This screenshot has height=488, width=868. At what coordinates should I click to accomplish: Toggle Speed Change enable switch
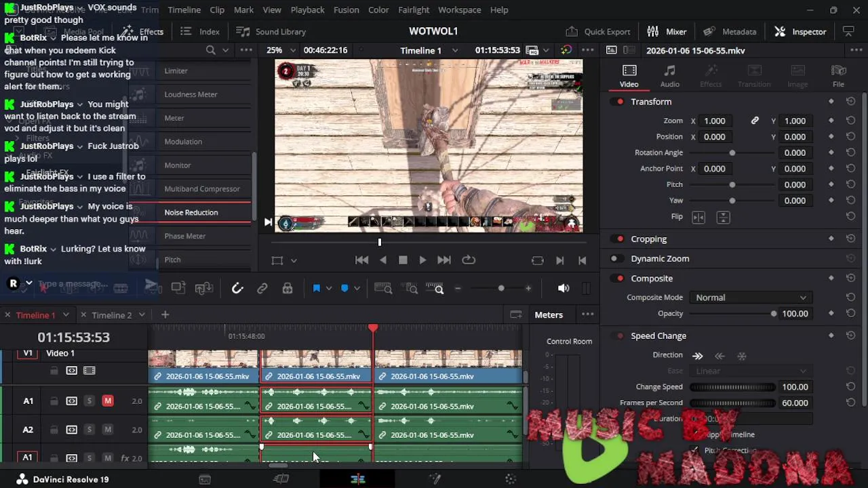[x=617, y=336]
